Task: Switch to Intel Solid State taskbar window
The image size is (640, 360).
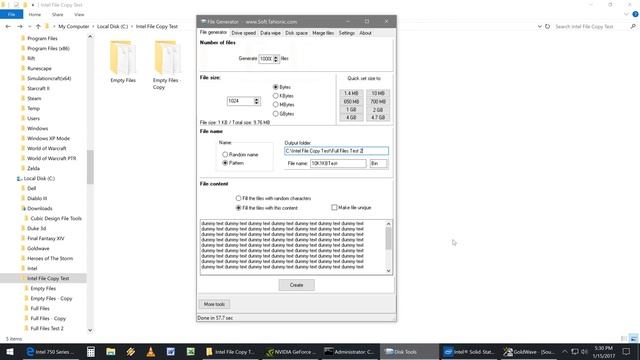Action: 469,351
